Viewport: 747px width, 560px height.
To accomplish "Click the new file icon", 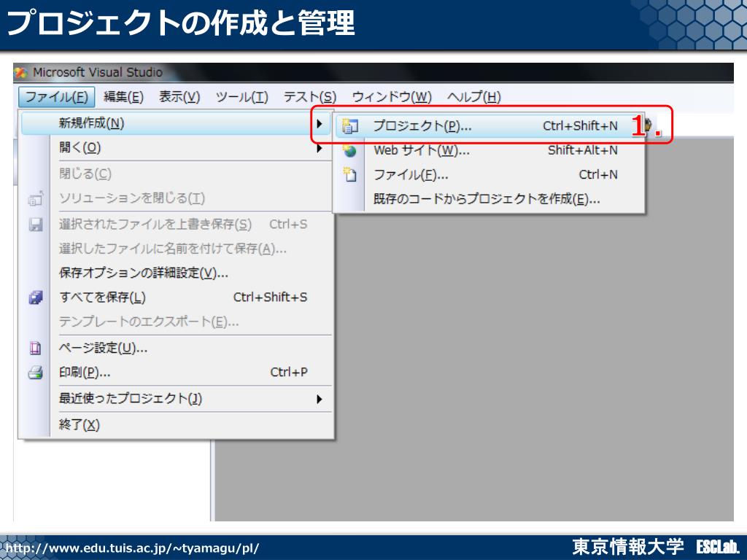I will point(350,175).
